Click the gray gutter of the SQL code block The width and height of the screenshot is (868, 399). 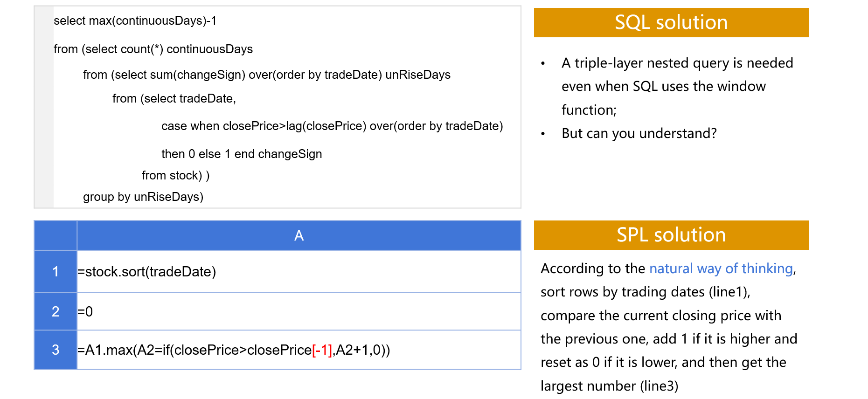pyautogui.click(x=44, y=107)
